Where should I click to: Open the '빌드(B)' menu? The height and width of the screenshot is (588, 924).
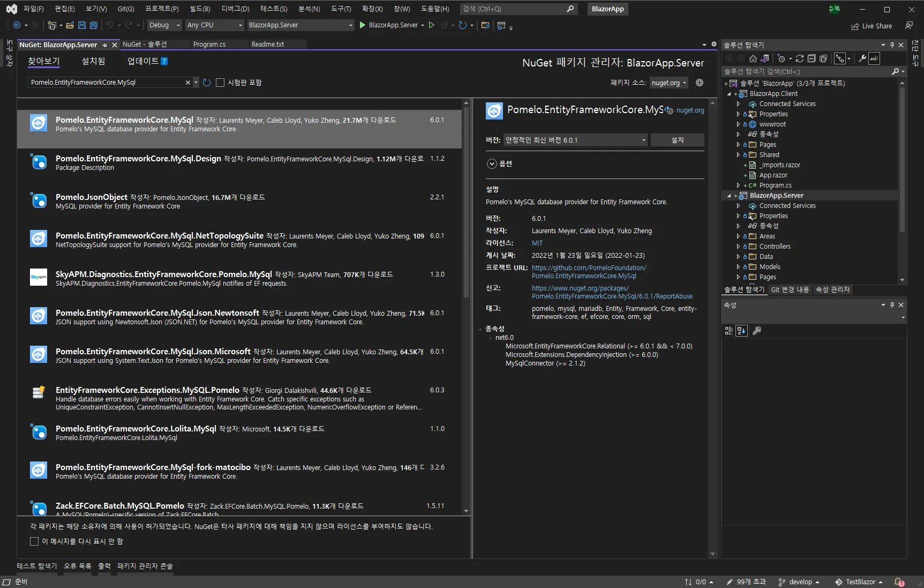[x=200, y=9]
